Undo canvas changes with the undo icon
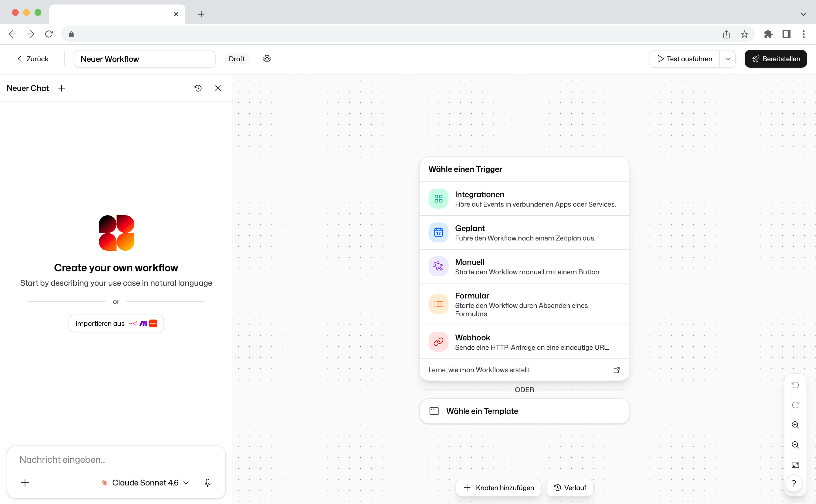Image resolution: width=816 pixels, height=504 pixels. (795, 385)
